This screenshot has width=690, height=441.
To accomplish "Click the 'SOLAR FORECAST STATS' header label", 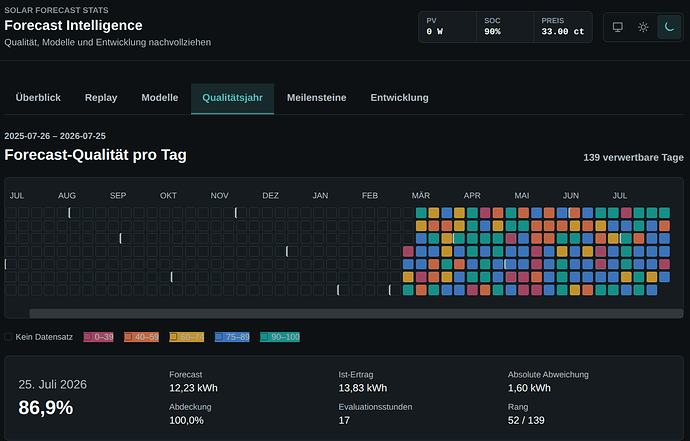I will 56,10.
